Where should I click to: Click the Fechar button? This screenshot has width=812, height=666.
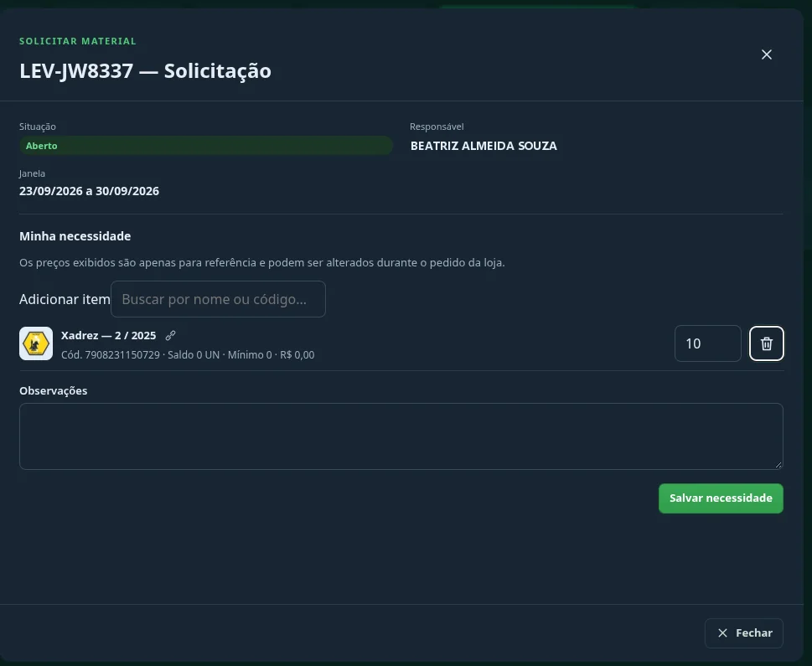click(x=743, y=632)
